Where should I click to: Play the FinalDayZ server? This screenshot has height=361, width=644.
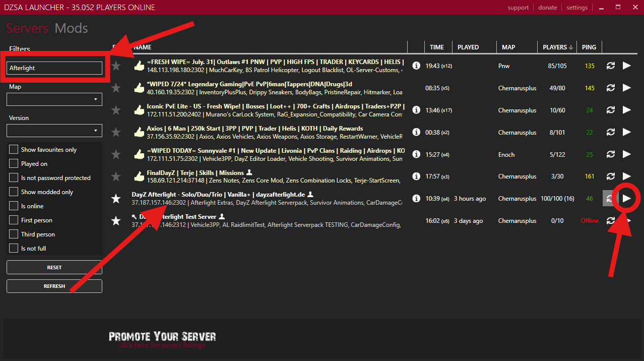(626, 176)
